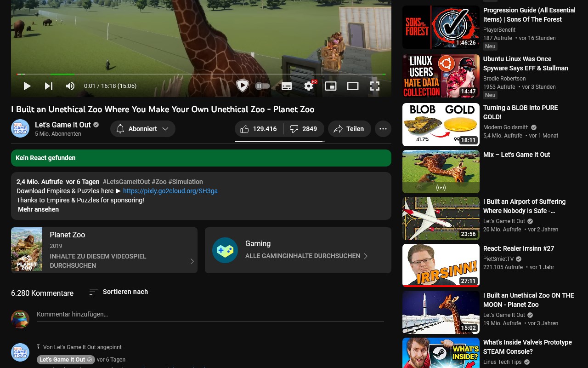Open video settings gear menu

click(309, 86)
